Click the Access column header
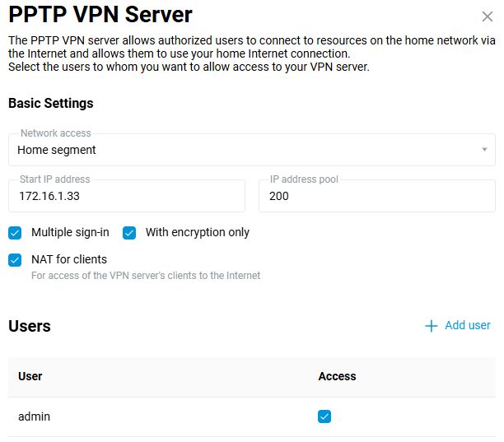This screenshot has height=442, width=504. coord(337,376)
